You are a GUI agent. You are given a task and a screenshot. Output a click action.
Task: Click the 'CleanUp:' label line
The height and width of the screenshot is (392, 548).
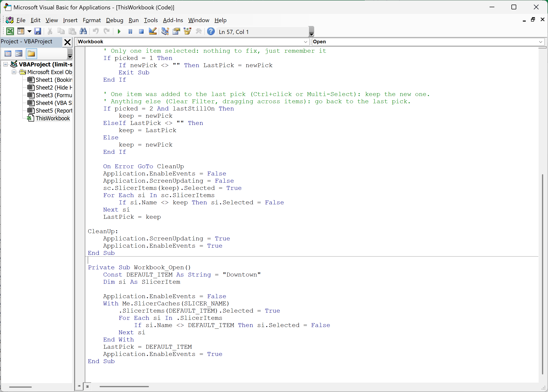103,231
